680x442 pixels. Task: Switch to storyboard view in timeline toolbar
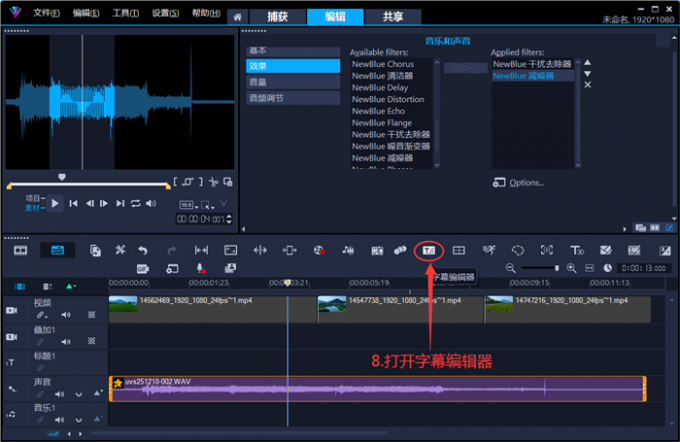21,250
